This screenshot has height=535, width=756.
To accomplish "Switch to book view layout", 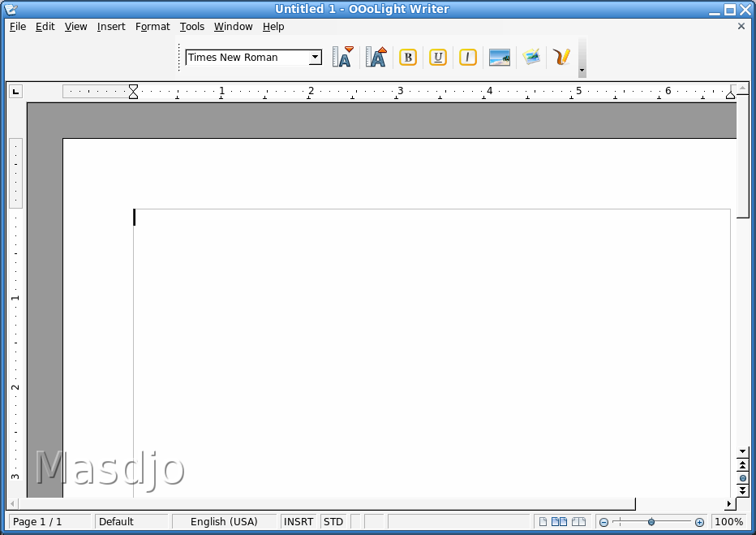I will (578, 521).
